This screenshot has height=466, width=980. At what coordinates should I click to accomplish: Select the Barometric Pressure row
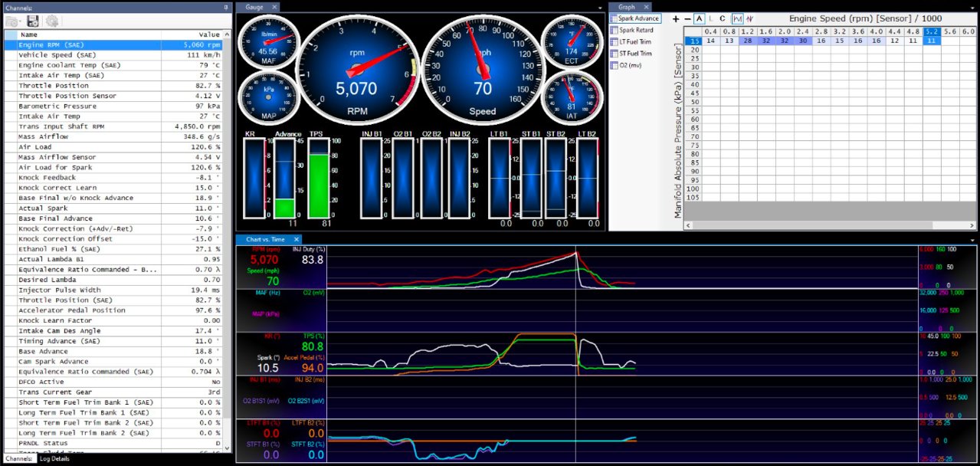(113, 107)
